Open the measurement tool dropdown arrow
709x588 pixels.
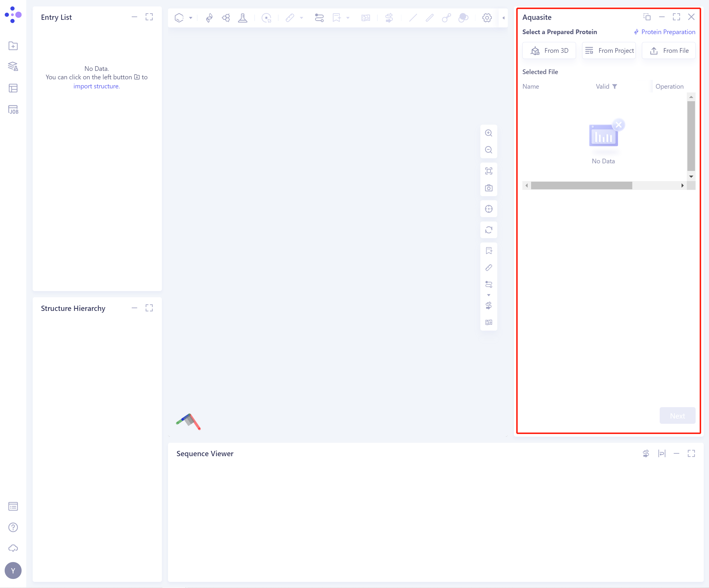point(301,18)
